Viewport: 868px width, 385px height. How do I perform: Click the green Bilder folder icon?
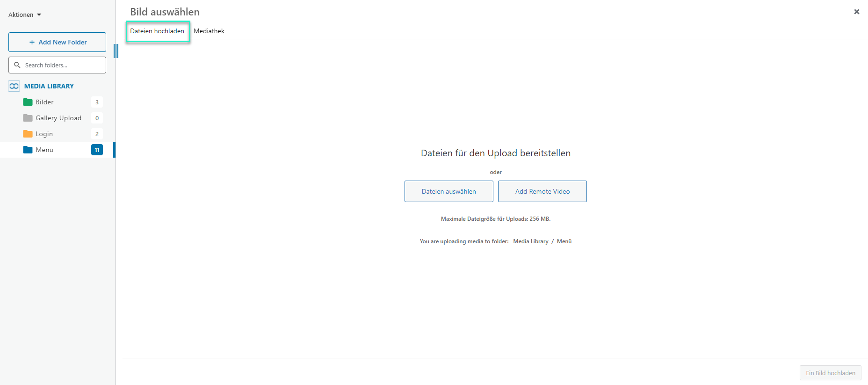[28, 102]
